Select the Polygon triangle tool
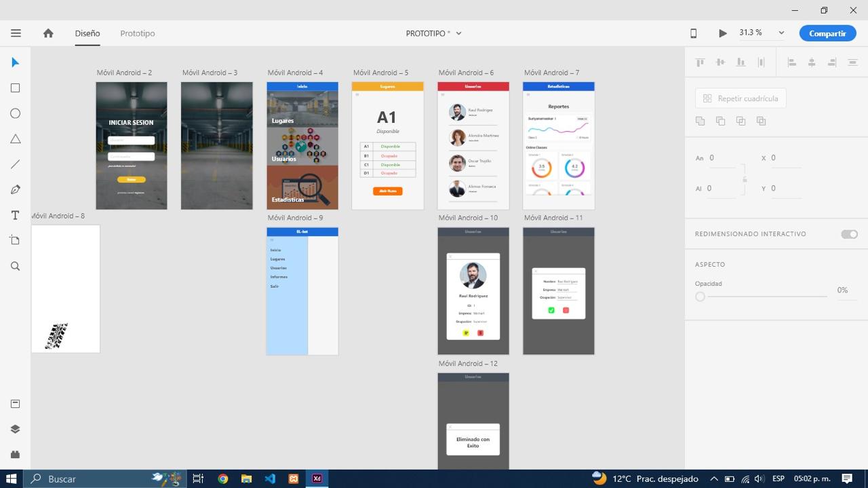The image size is (868, 488). [x=15, y=139]
